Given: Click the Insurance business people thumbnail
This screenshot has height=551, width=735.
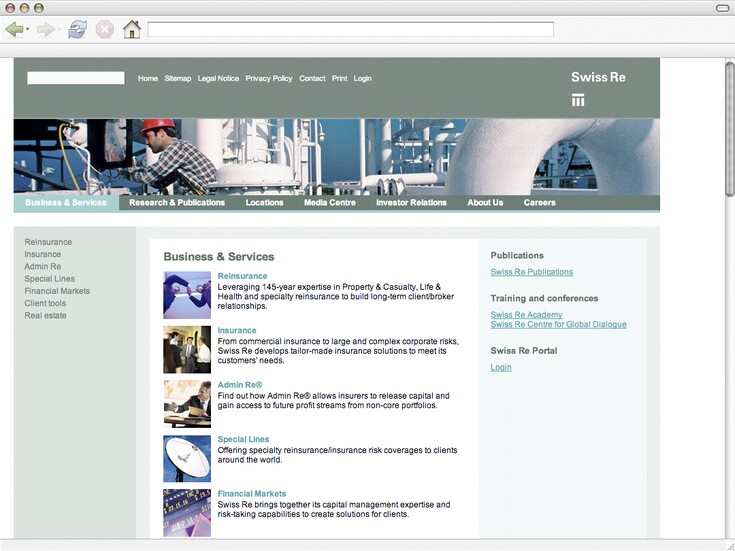Looking at the screenshot, I should pyautogui.click(x=187, y=349).
